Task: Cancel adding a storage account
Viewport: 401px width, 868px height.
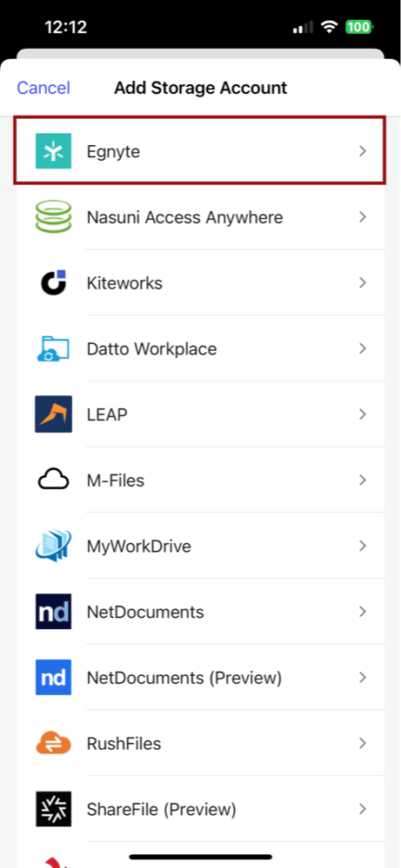Action: [x=43, y=88]
